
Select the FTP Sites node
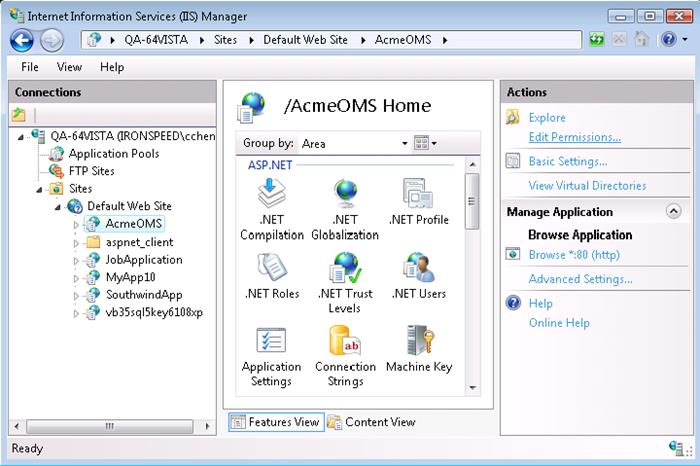91,171
